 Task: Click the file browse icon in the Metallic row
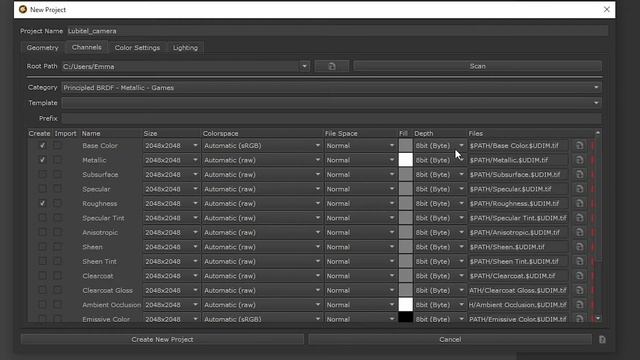click(x=579, y=160)
